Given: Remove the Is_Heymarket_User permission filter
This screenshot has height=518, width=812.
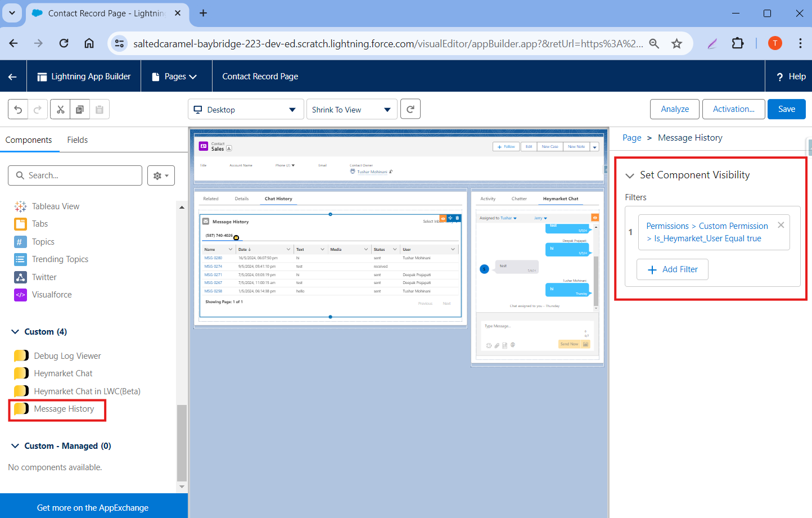Looking at the screenshot, I should coord(781,225).
